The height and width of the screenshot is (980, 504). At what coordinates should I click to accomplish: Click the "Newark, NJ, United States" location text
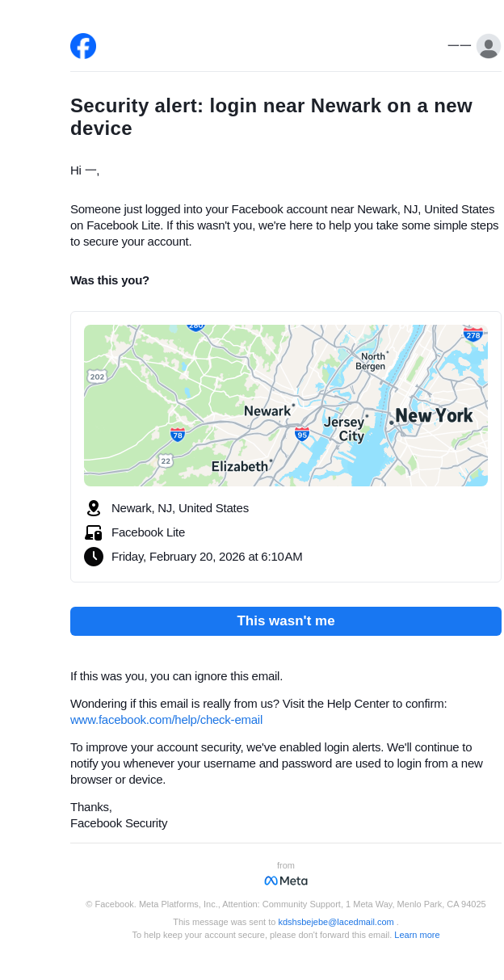click(x=180, y=508)
